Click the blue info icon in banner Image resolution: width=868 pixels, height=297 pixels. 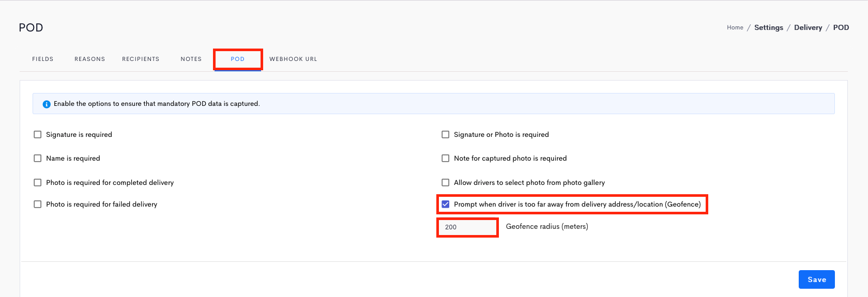[47, 104]
